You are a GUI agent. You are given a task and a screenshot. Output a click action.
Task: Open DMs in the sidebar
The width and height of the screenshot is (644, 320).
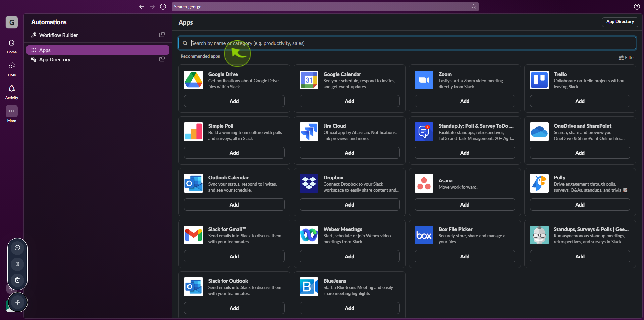click(12, 69)
